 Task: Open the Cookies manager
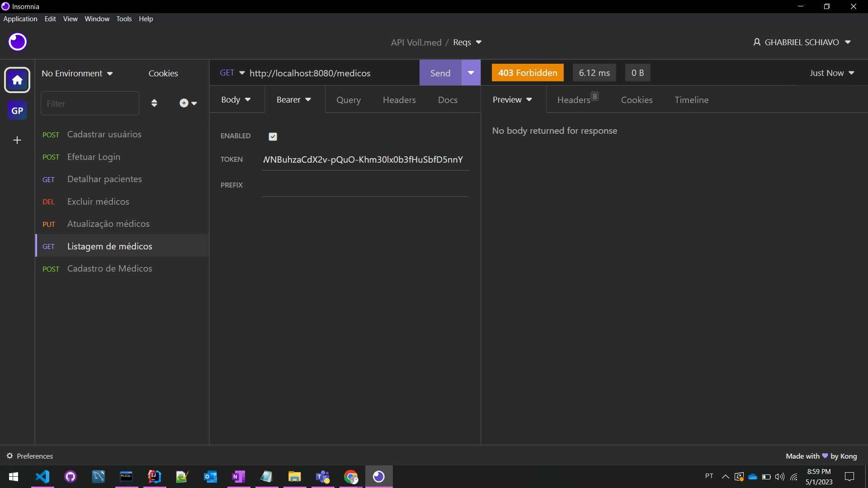click(x=163, y=73)
